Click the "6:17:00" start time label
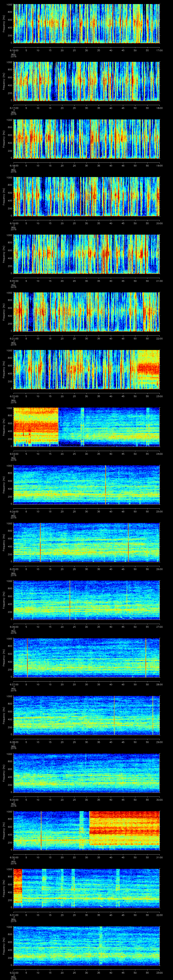The image size is (173, 980). (14, 108)
